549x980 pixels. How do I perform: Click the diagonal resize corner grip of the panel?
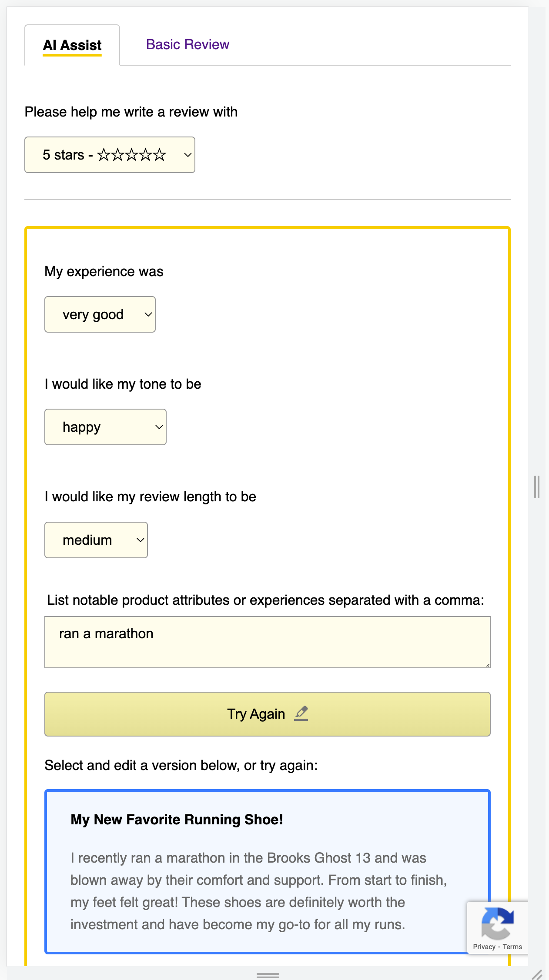[x=537, y=974]
